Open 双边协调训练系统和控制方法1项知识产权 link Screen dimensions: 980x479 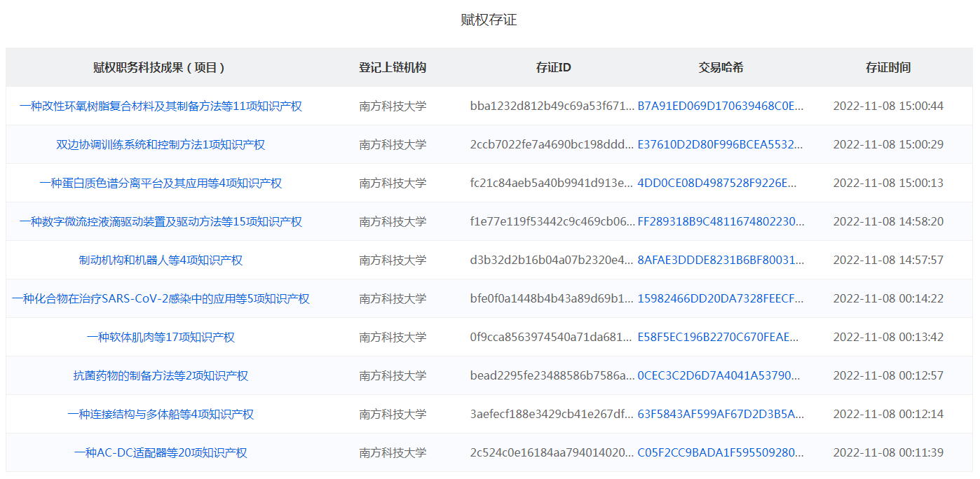coord(161,145)
